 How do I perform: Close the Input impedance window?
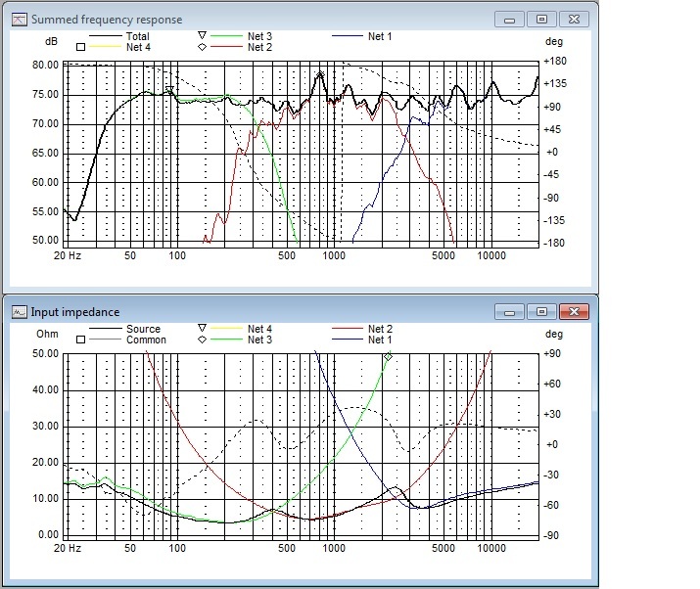[x=573, y=311]
